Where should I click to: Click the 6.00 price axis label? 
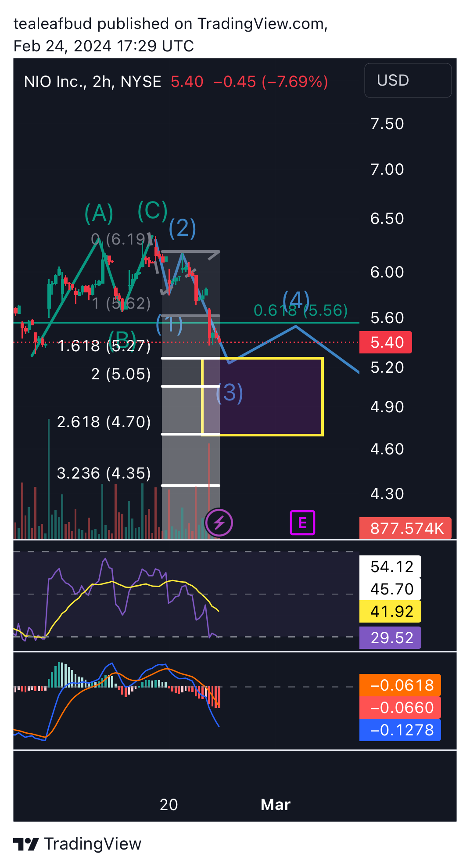pos(387,272)
